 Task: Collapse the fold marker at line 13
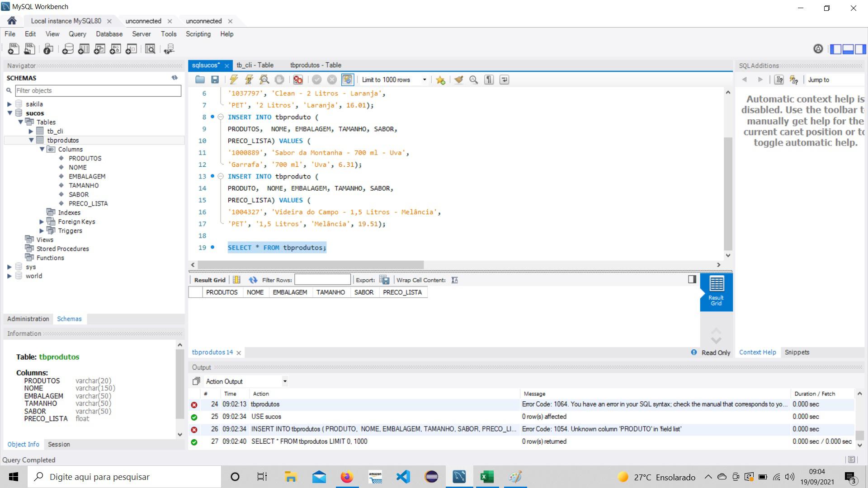221,176
